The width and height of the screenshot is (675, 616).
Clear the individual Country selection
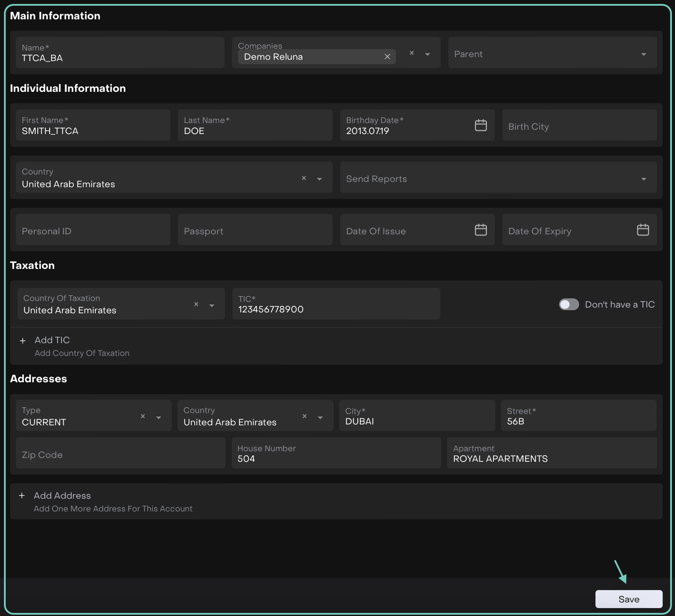tap(304, 178)
